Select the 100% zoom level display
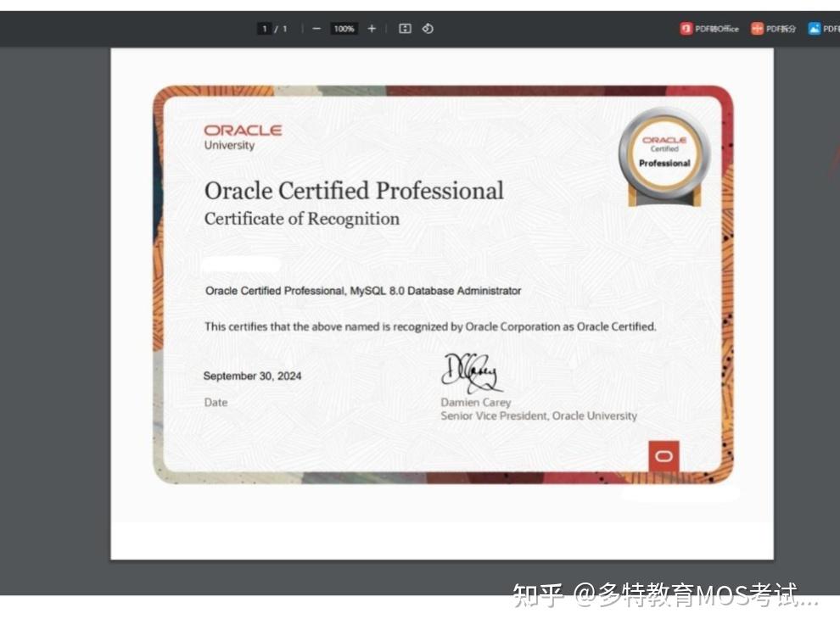Screen dimensions: 840x630 point(343,28)
